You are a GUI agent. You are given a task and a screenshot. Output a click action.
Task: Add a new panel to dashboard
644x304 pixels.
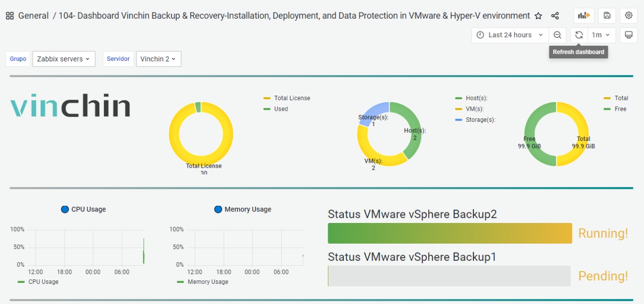click(x=584, y=16)
